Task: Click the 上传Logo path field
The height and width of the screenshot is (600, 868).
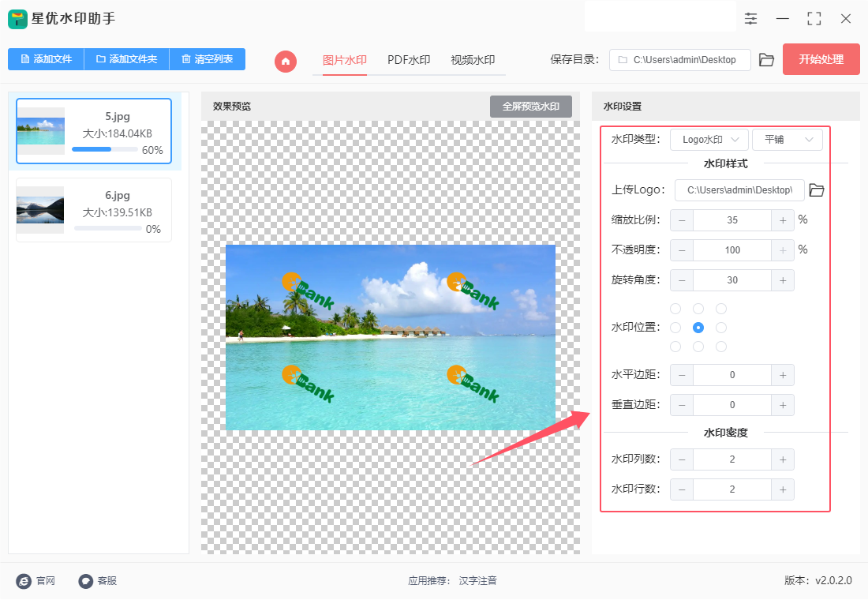Action: 739,190
